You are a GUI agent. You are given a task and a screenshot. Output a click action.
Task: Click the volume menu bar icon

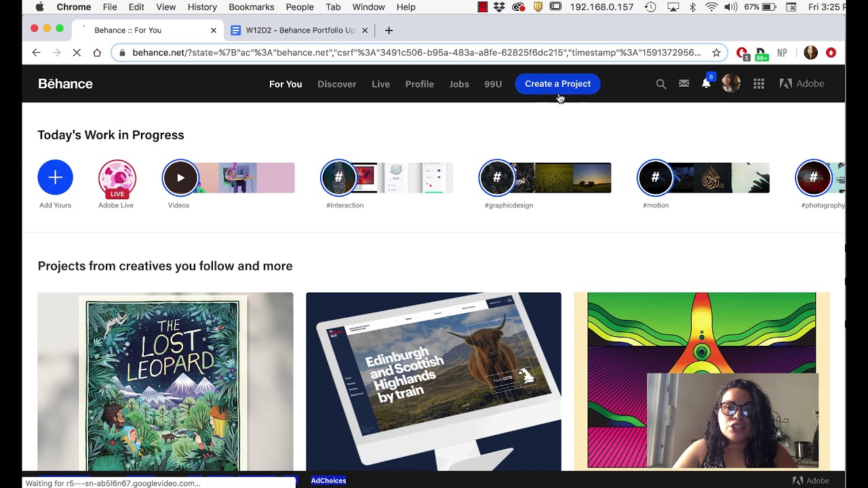coord(730,7)
